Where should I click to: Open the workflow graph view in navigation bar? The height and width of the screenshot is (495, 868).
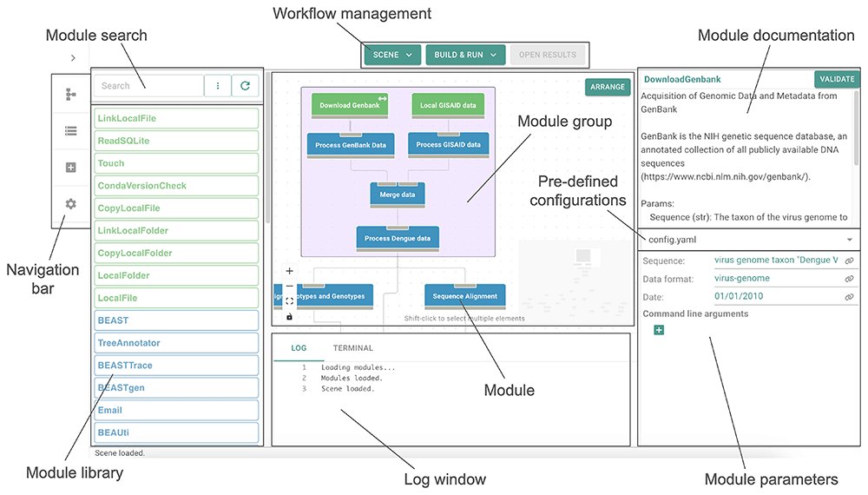[x=71, y=95]
